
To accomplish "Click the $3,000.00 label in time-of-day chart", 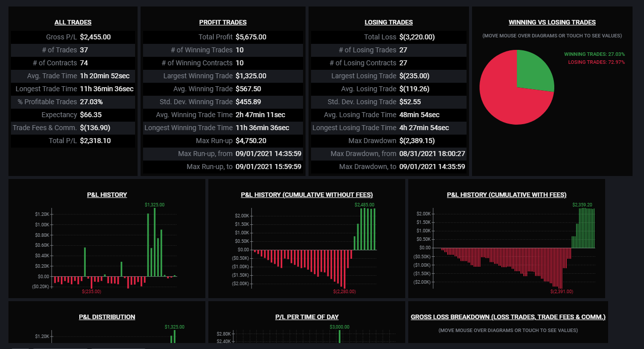I will (x=339, y=327).
